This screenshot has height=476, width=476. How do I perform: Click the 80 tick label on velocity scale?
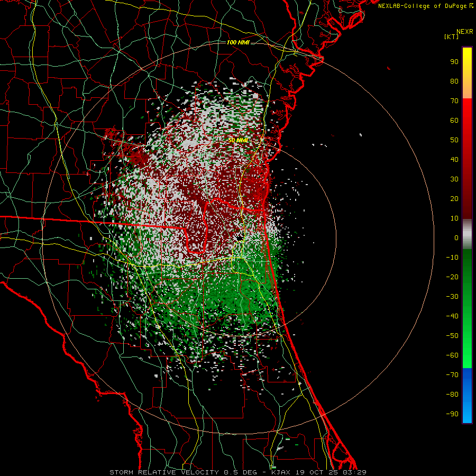[454, 81]
